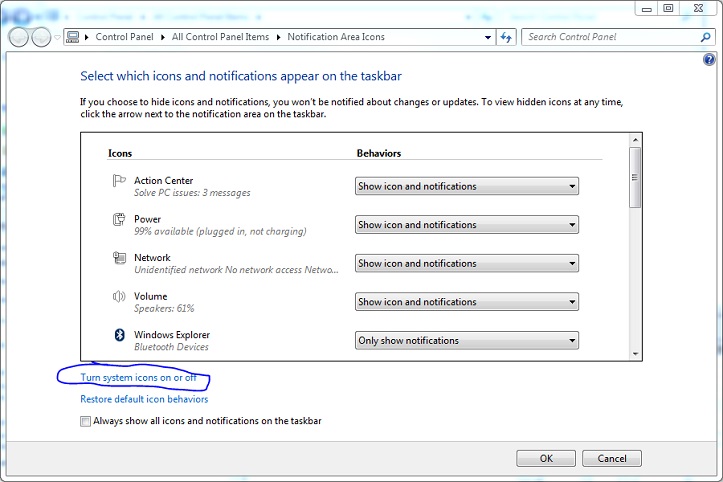Go back with the Back arrow button
723x482 pixels.
[18, 37]
